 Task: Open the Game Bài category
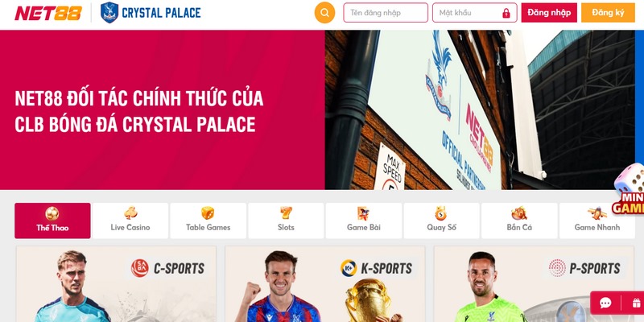point(364,221)
